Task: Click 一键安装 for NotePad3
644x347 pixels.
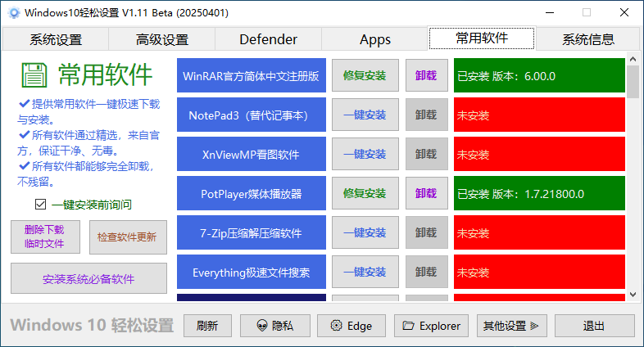Action: (365, 115)
